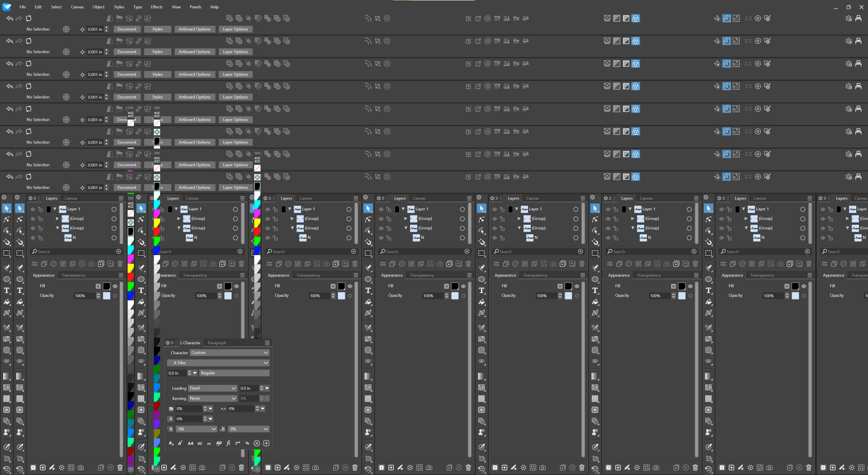Expand the Leading 'Fixed' dropdown
The image size is (868, 475).
point(212,388)
